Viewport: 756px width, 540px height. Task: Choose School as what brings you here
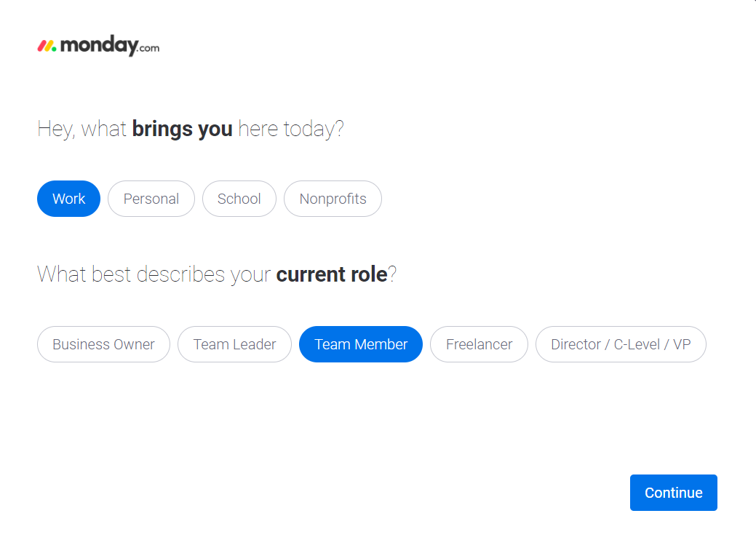pyautogui.click(x=239, y=198)
